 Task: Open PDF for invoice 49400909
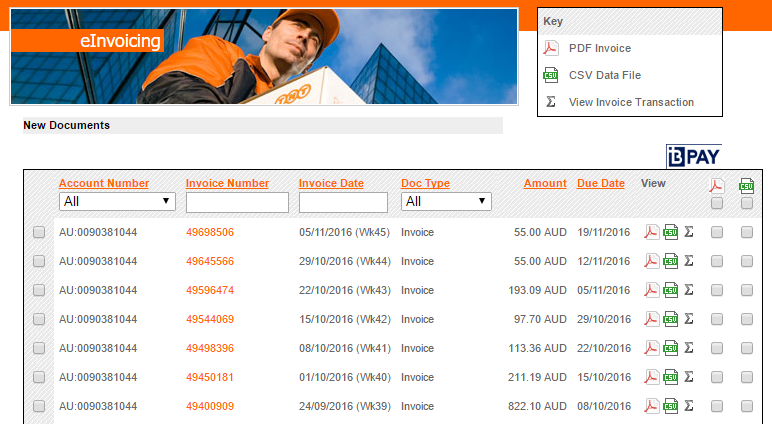coord(651,406)
